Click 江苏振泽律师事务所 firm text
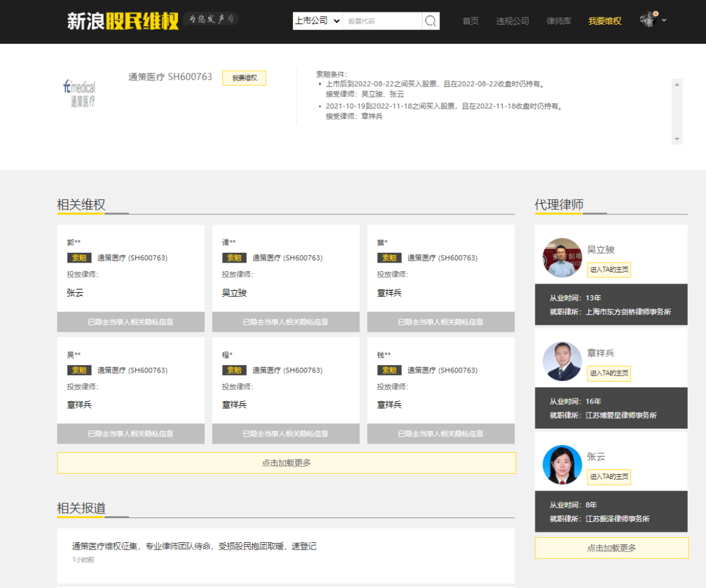 coord(617,519)
